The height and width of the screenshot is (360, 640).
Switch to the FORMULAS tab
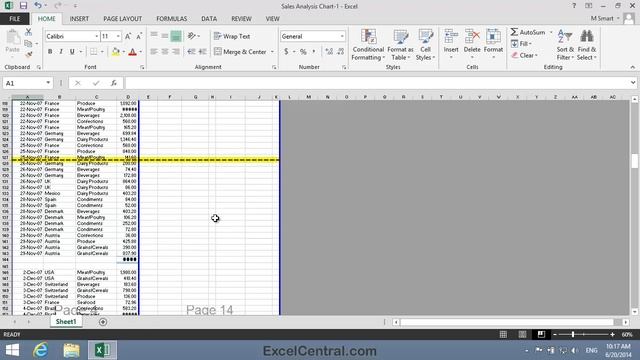[171, 19]
